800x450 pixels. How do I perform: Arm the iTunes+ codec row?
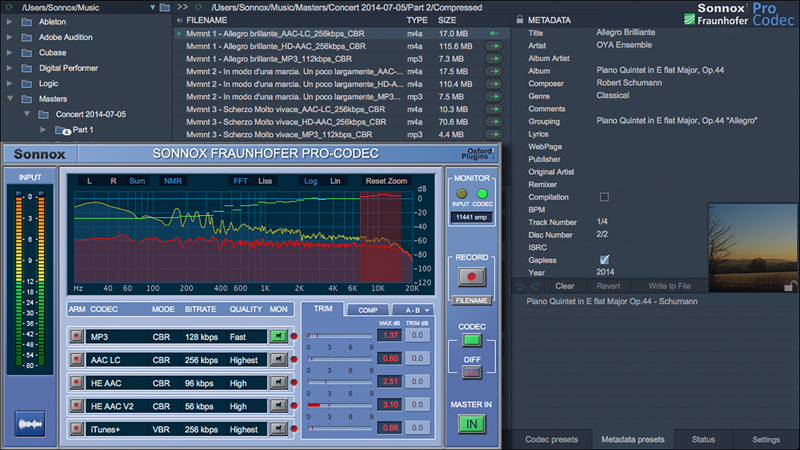coord(77,429)
